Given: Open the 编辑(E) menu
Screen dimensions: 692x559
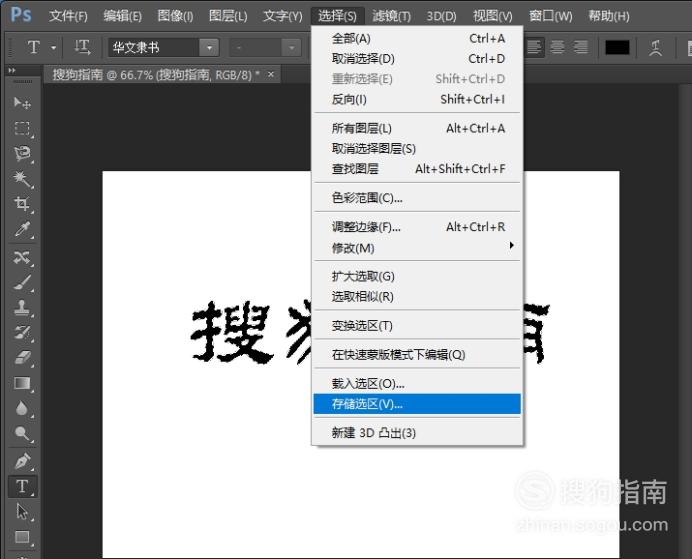Looking at the screenshot, I should pyautogui.click(x=123, y=16).
